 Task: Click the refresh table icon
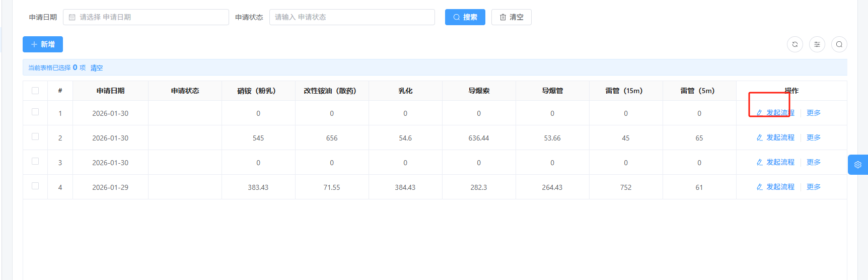tap(794, 44)
